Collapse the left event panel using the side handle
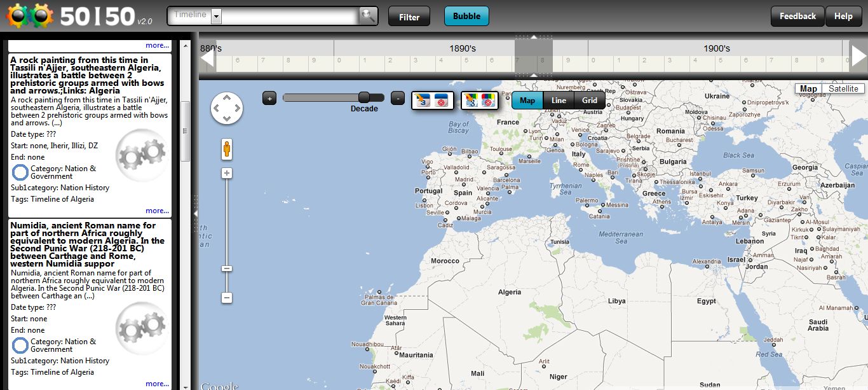Screen dimensions: 868x390 pyautogui.click(x=196, y=213)
